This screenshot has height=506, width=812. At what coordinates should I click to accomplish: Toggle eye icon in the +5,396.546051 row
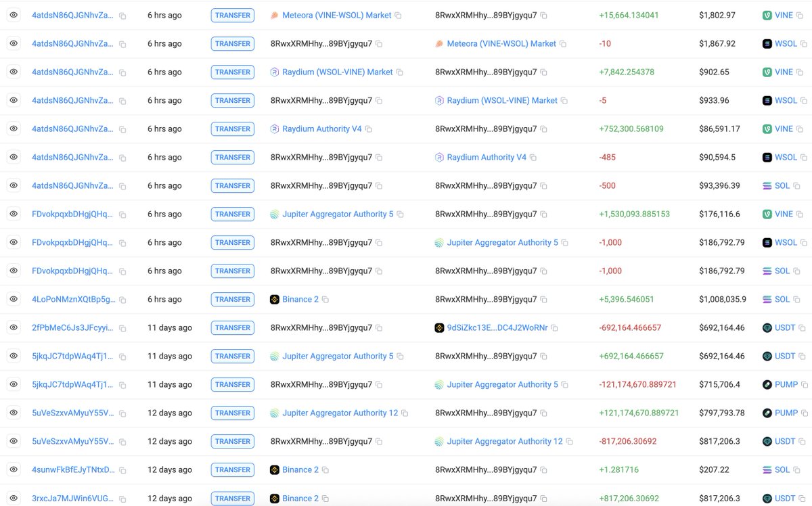pos(14,298)
